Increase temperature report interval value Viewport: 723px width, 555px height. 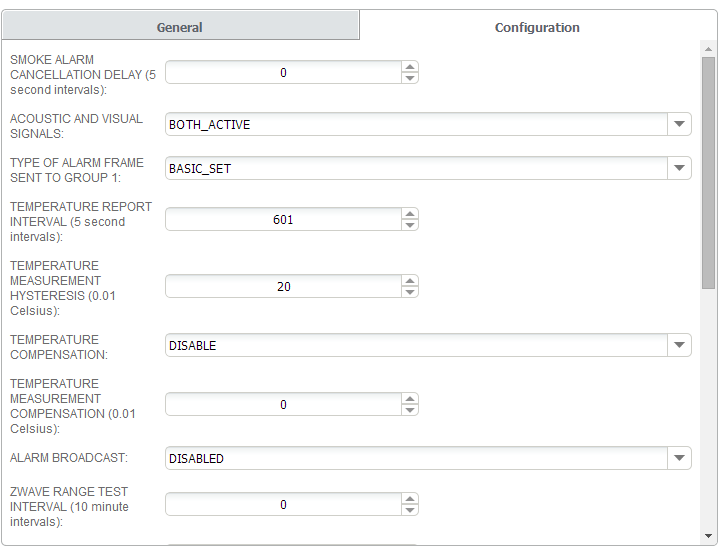pos(409,213)
